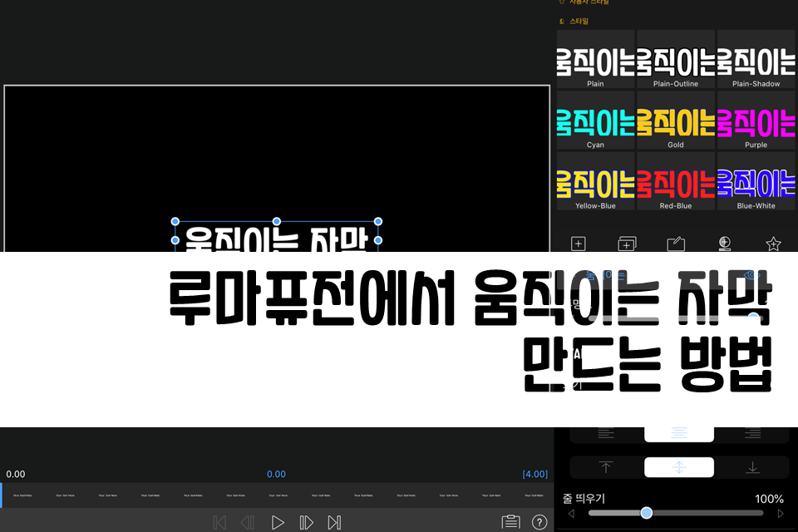
Task: Align text to bottom vertically
Action: 753,467
